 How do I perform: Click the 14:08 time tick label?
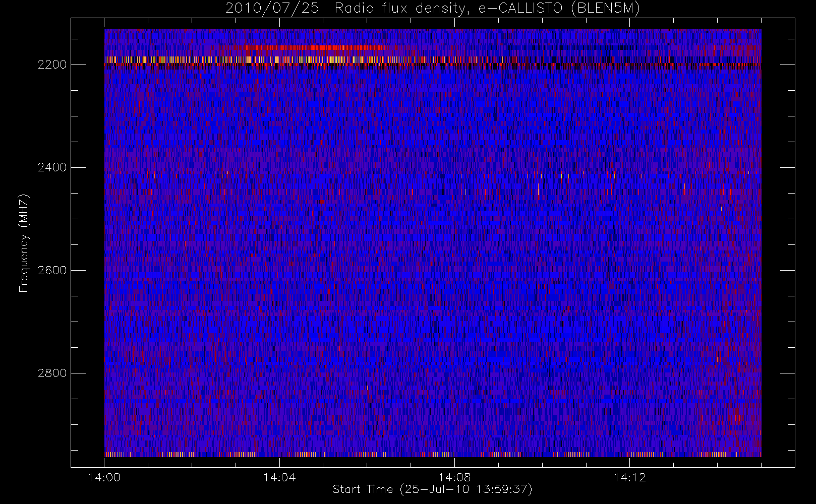[454, 477]
